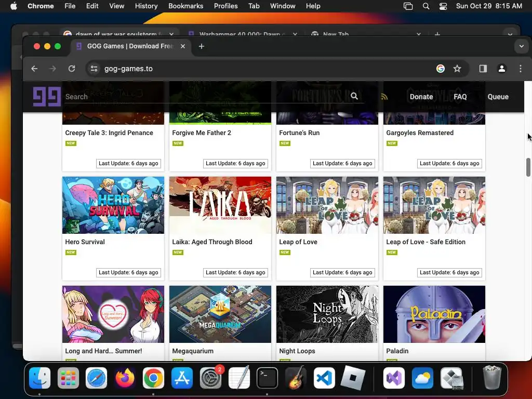The height and width of the screenshot is (399, 532).
Task: Open the History menu
Action: pos(146,6)
